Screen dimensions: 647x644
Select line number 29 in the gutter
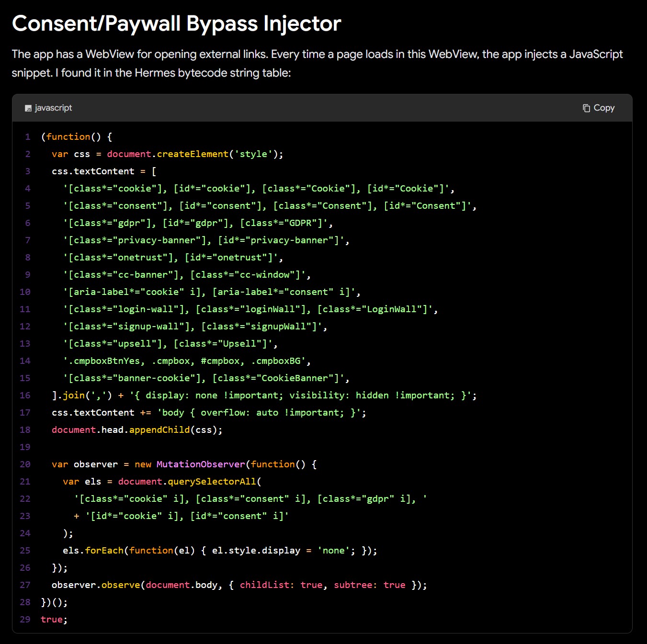pyautogui.click(x=25, y=620)
